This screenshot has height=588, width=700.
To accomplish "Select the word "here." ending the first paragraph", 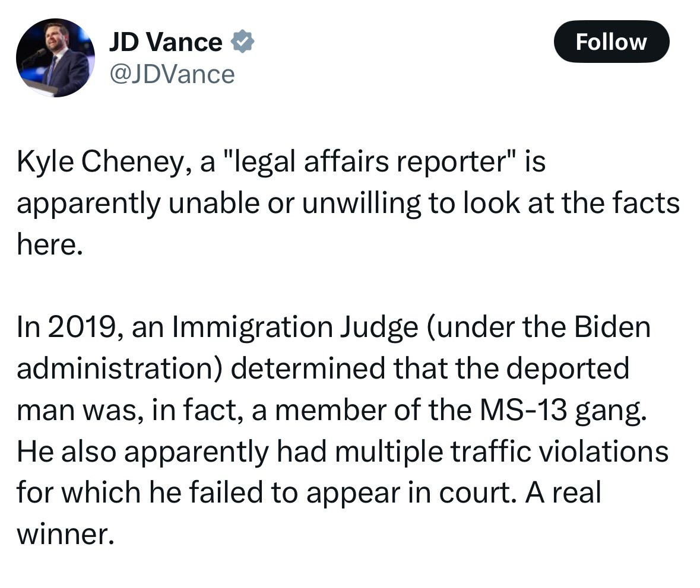I will (49, 245).
